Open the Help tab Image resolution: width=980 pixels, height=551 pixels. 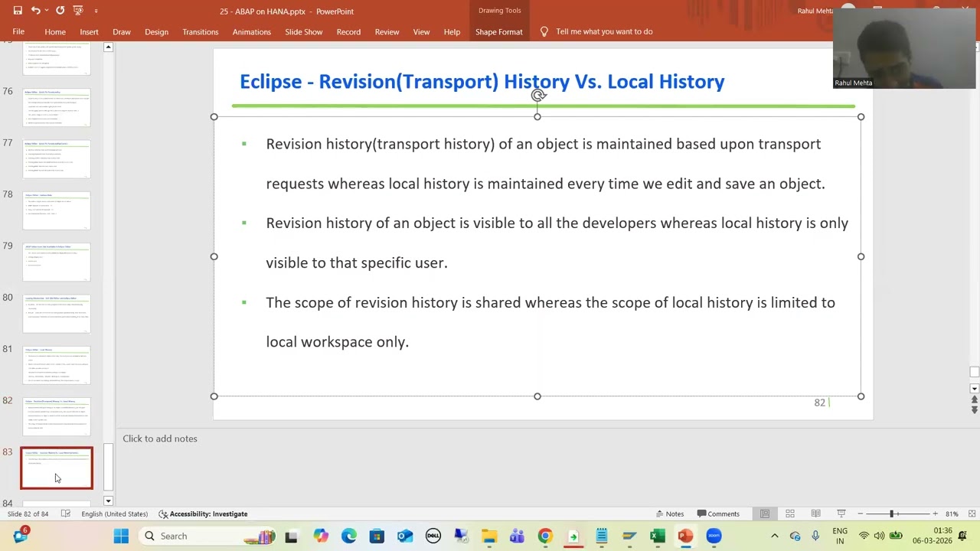[x=452, y=31]
